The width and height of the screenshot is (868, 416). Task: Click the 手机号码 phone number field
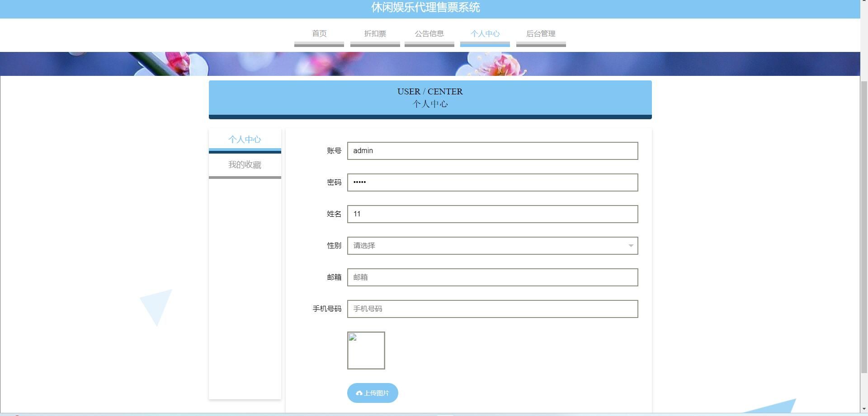(x=492, y=309)
